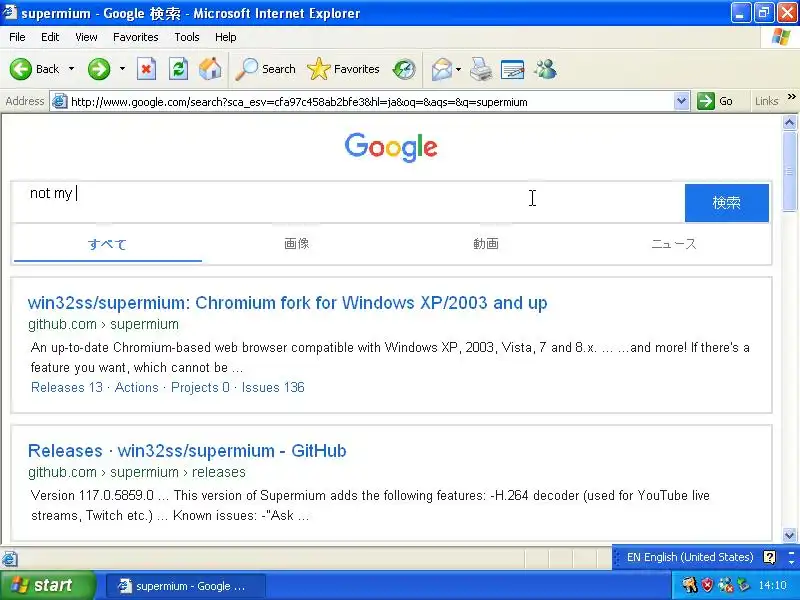Click the Google search text box
800x600 pixels.
[x=348, y=203]
